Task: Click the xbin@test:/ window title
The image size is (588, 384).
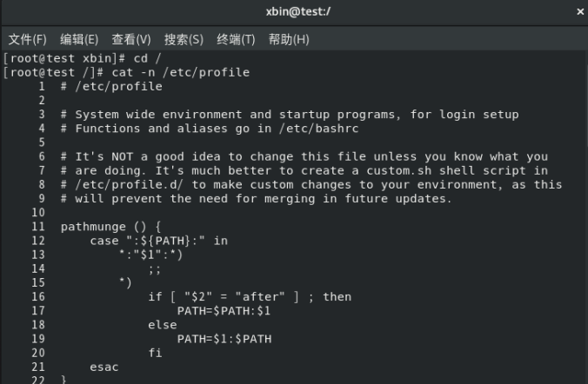Action: tap(294, 12)
